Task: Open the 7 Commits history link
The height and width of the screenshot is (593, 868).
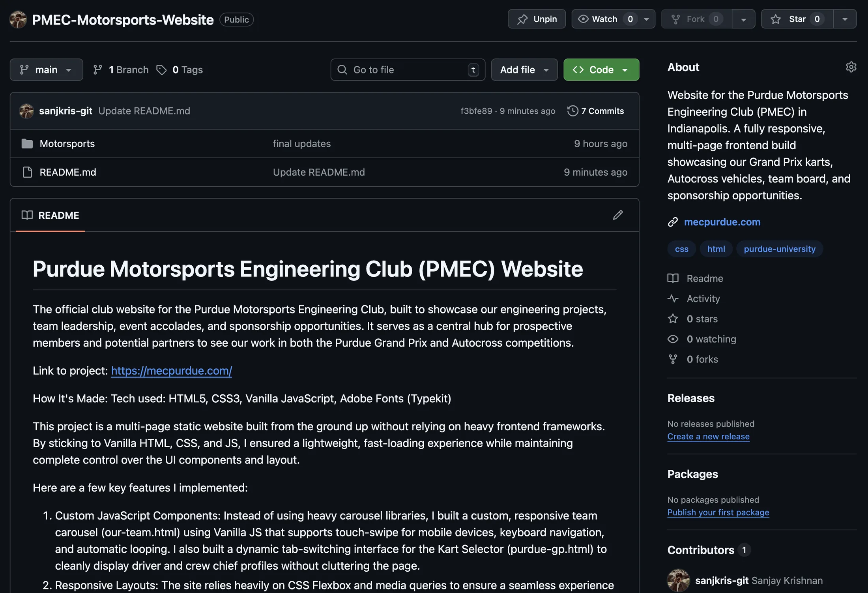Action: click(596, 111)
